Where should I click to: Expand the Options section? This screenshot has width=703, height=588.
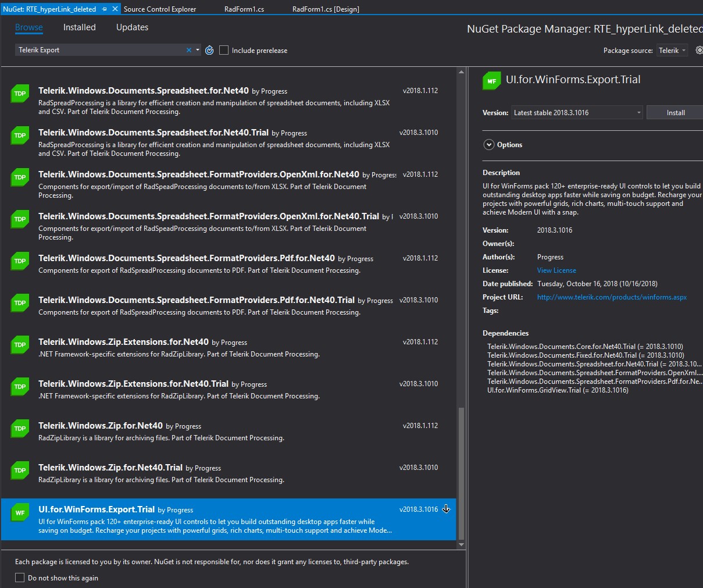[489, 145]
